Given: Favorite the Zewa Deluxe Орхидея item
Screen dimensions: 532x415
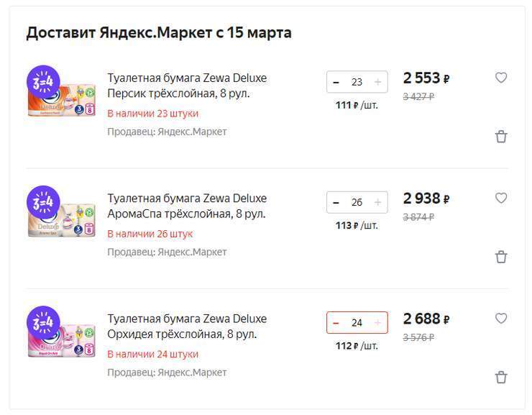Looking at the screenshot, I should coord(501,319).
